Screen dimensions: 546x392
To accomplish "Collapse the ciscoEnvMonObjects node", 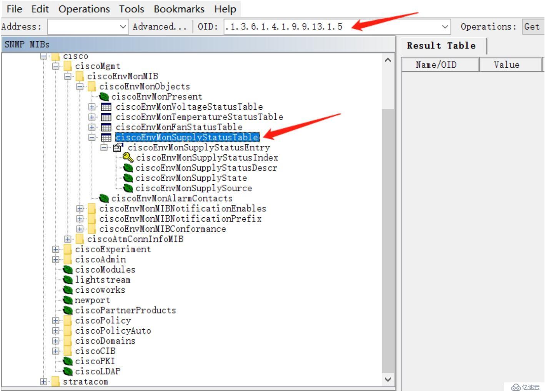I will 80,87.
